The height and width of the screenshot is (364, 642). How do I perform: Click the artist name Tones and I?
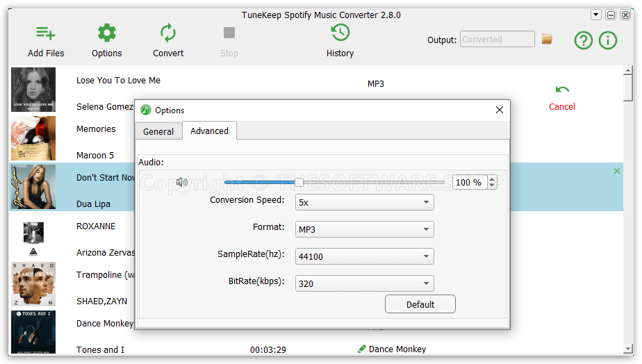100,349
